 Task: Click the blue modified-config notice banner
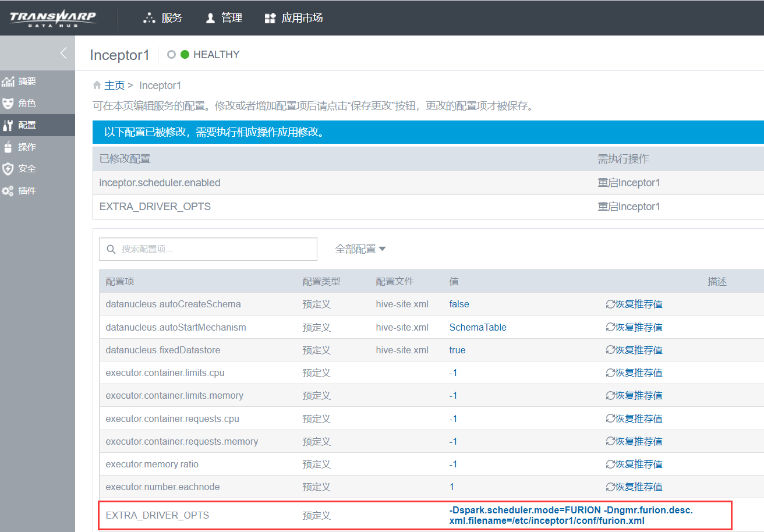[x=428, y=132]
